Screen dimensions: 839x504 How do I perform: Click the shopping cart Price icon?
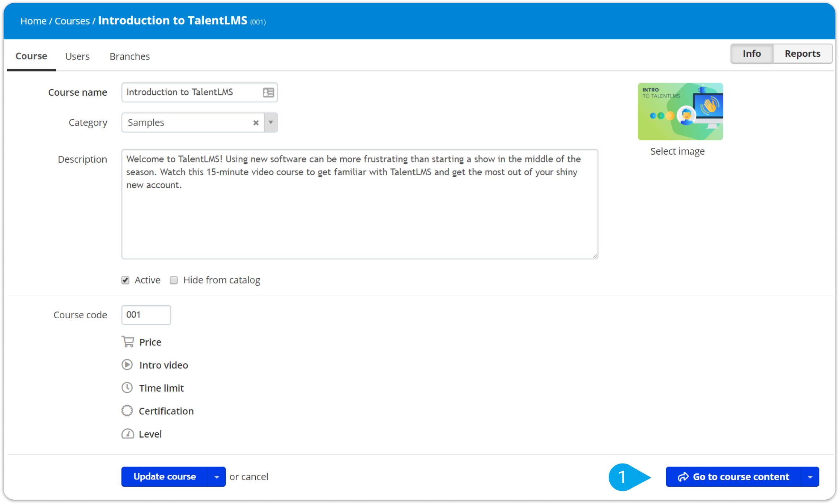coord(128,342)
